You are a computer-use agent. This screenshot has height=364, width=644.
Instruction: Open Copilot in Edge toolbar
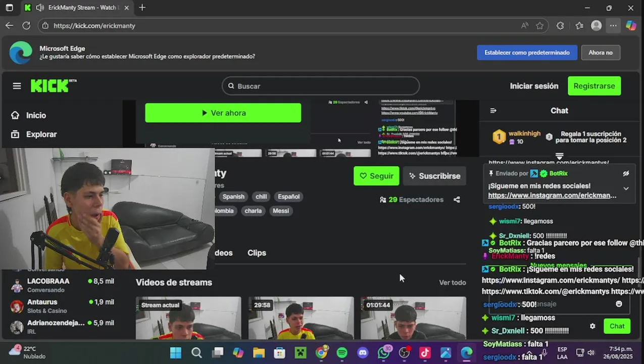coord(631,25)
